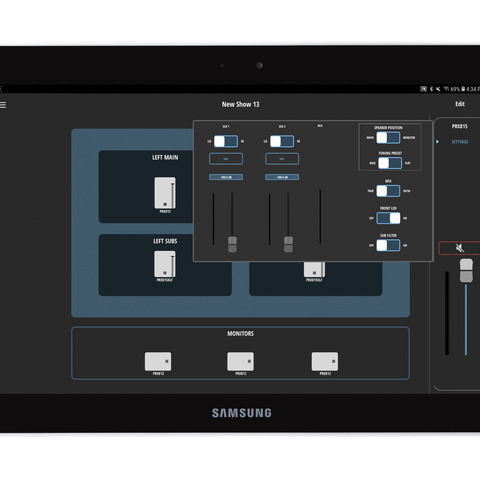Open the XLR 2 dropdown box

(282, 159)
